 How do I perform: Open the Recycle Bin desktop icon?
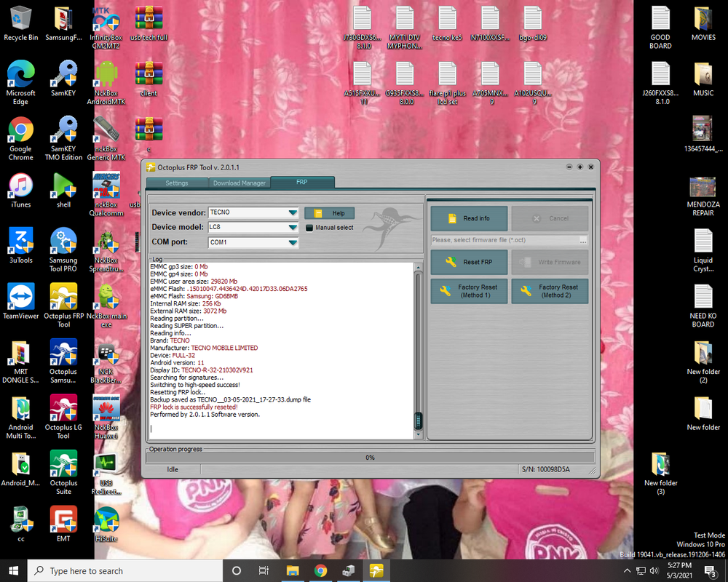tap(21, 23)
